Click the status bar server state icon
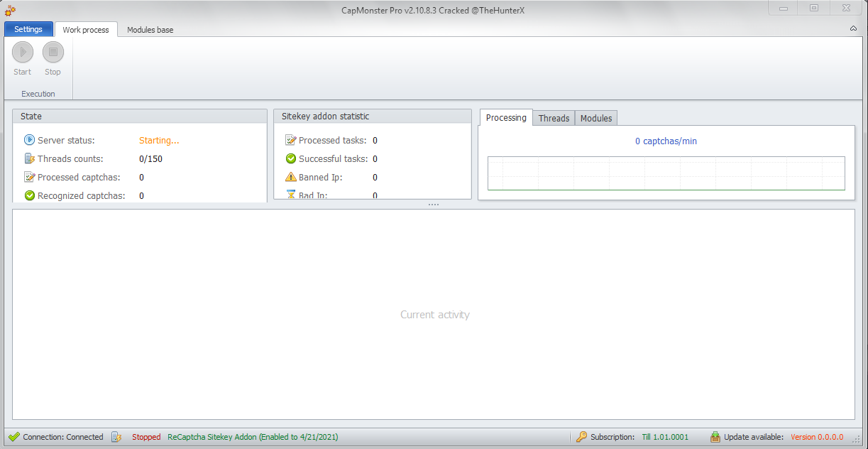The image size is (868, 449). (117, 437)
